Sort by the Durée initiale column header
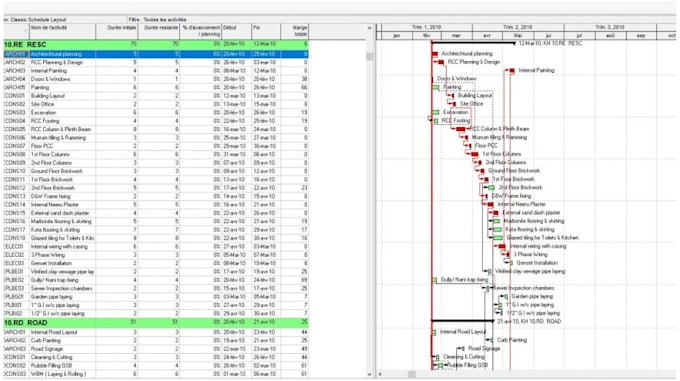 click(x=117, y=31)
